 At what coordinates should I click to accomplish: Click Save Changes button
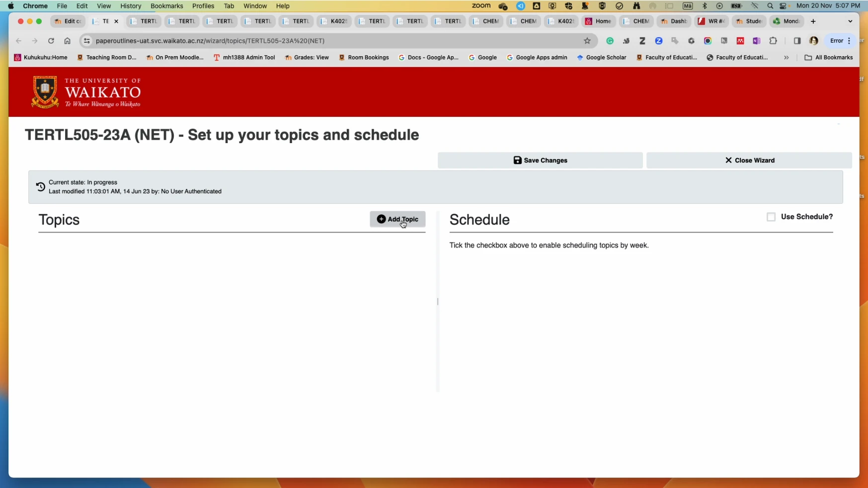[x=540, y=161]
